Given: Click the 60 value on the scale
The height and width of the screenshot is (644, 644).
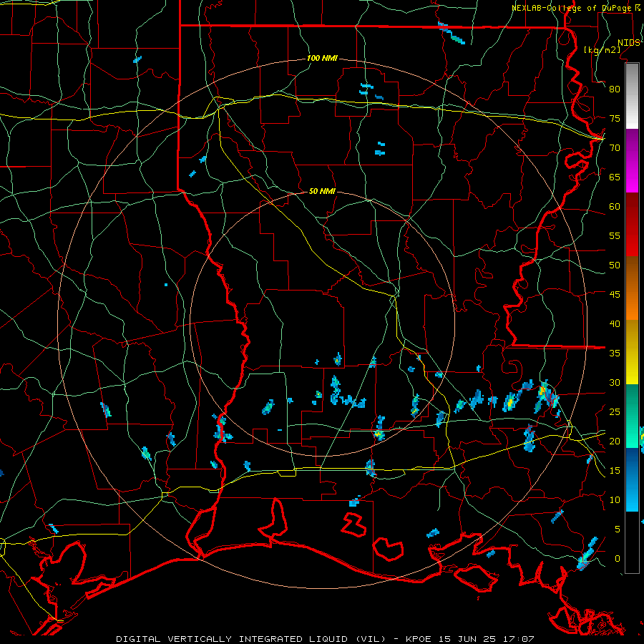Looking at the screenshot, I should pyautogui.click(x=615, y=207).
